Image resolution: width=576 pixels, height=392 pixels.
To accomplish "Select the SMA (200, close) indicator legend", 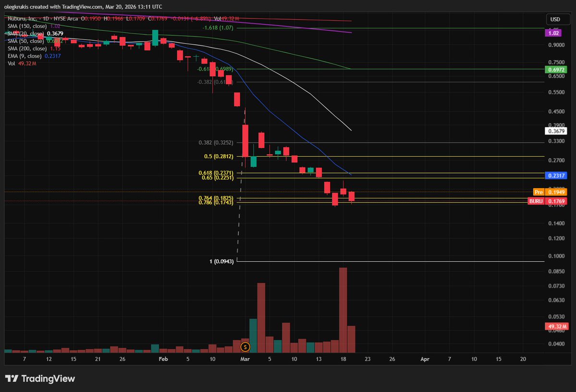I will [x=34, y=49].
